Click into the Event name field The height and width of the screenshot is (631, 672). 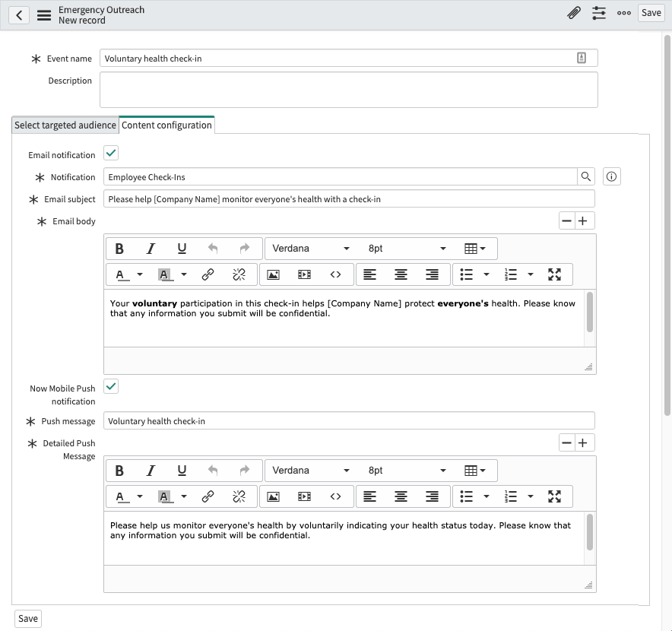coord(348,58)
